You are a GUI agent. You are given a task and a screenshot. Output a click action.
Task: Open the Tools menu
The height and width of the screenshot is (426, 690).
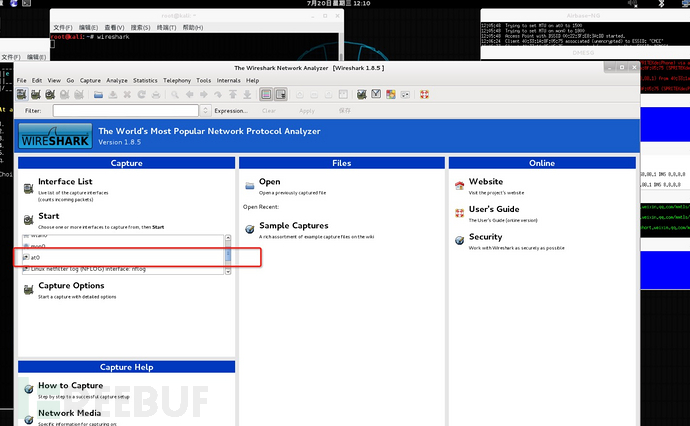pyautogui.click(x=203, y=81)
